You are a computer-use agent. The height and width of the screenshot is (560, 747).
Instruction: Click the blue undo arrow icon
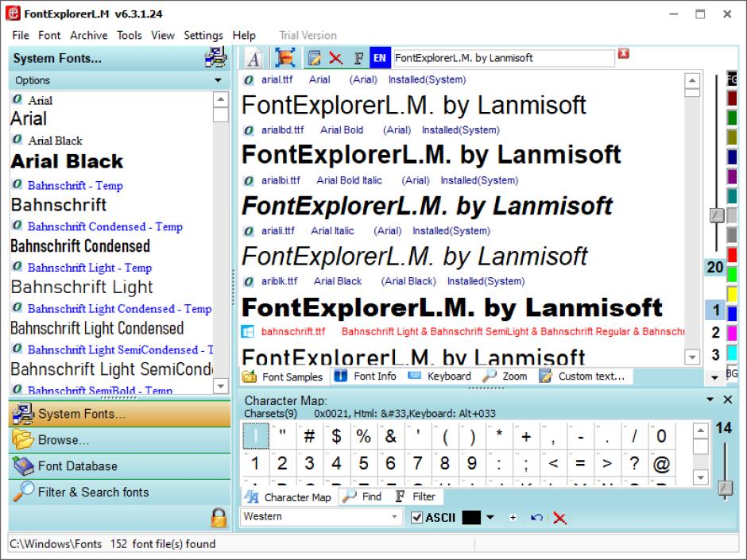pos(537,518)
